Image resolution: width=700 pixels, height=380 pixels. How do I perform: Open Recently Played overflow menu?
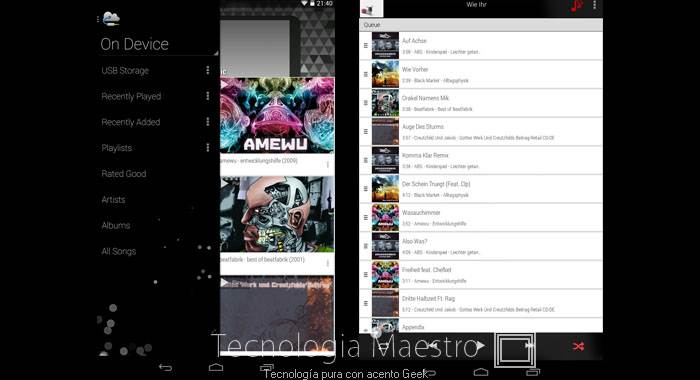(208, 96)
